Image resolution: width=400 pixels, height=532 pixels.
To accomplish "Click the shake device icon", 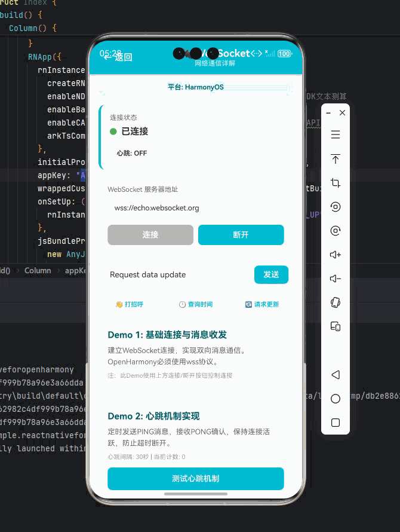I will (336, 302).
